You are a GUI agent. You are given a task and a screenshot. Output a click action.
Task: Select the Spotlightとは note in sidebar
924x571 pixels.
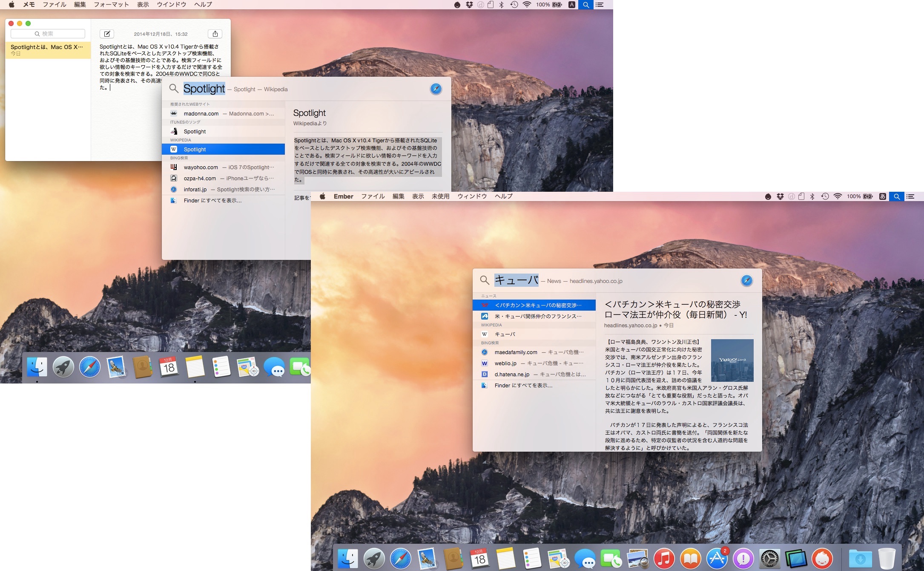(48, 50)
